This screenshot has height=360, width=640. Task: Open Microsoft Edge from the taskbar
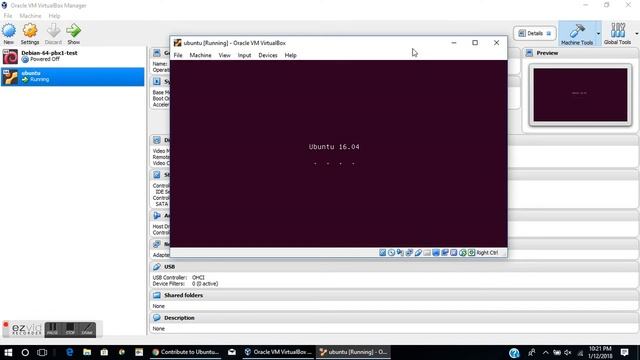[x=70, y=352]
